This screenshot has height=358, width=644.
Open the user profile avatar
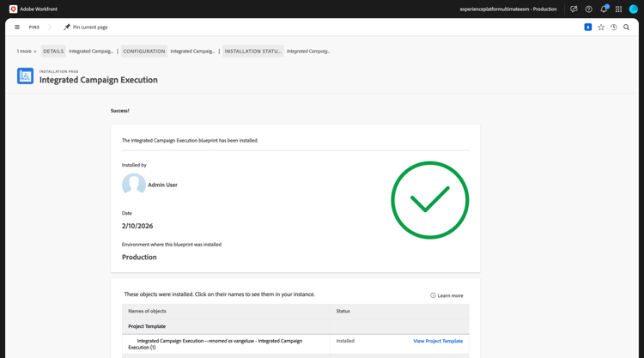click(x=634, y=9)
